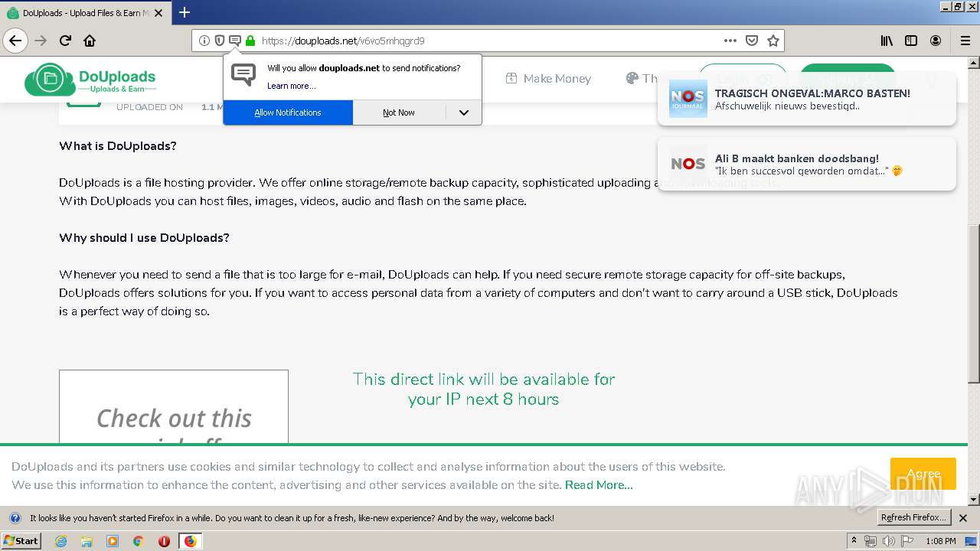Image resolution: width=980 pixels, height=551 pixels.
Task: Click the 'Check out this' ad box
Action: click(174, 406)
